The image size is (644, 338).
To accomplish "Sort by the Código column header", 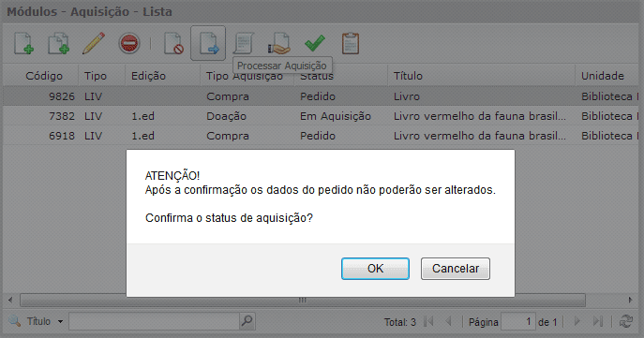I will pos(43,76).
